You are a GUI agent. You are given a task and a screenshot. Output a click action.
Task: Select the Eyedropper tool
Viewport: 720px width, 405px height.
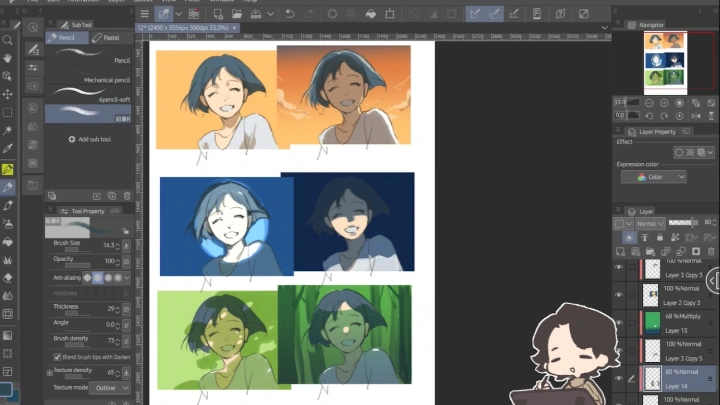pos(7,148)
